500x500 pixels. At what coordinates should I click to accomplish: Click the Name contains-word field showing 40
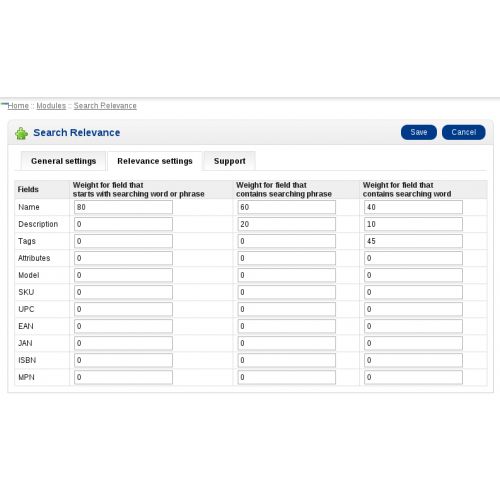[413, 207]
